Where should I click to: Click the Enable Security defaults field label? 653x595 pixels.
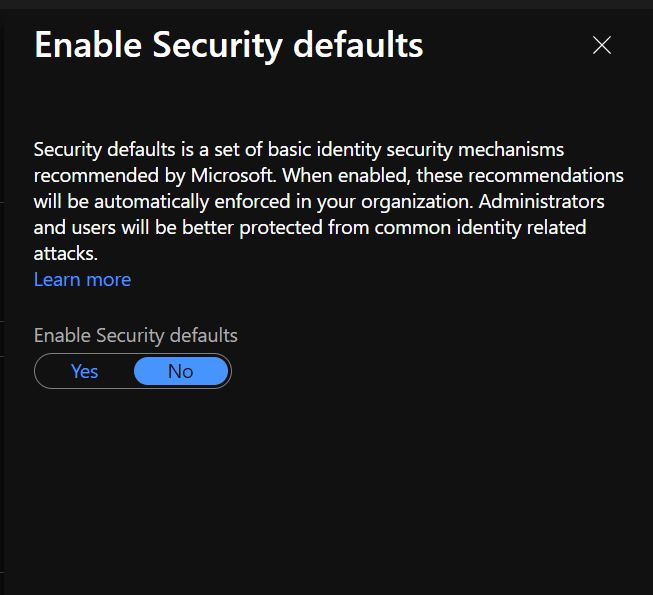click(x=136, y=335)
